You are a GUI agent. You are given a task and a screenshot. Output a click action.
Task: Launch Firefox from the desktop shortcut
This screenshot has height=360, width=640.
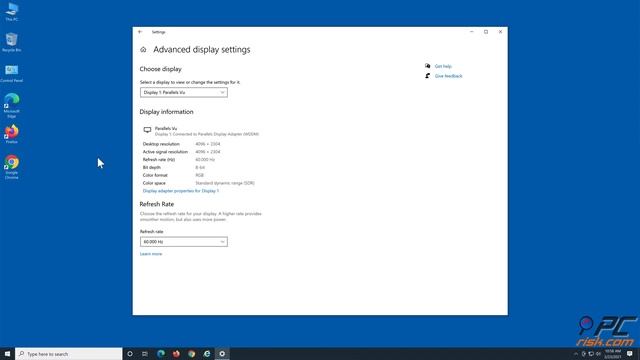tap(11, 134)
